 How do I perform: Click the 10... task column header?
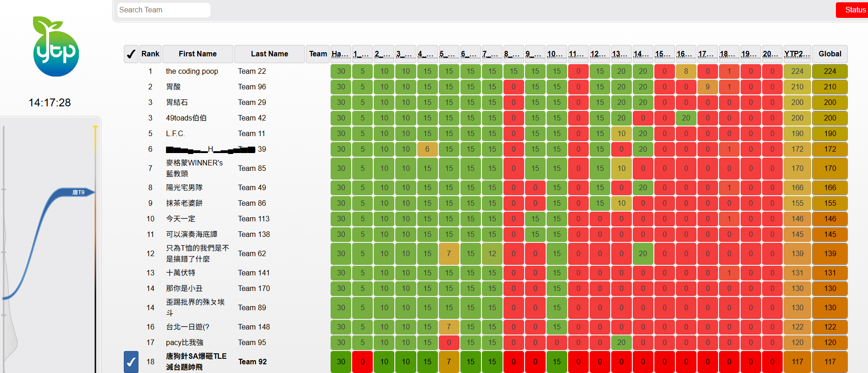tap(557, 54)
